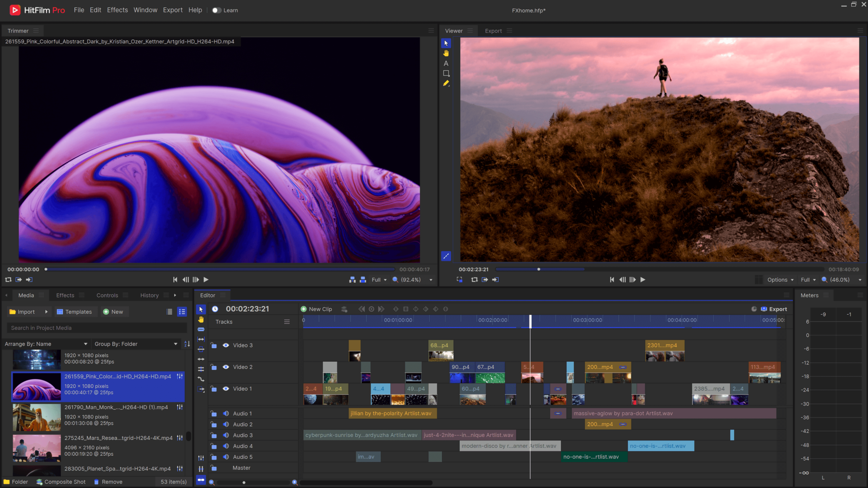
Task: Select the Hand tool in Viewer
Action: (x=446, y=53)
